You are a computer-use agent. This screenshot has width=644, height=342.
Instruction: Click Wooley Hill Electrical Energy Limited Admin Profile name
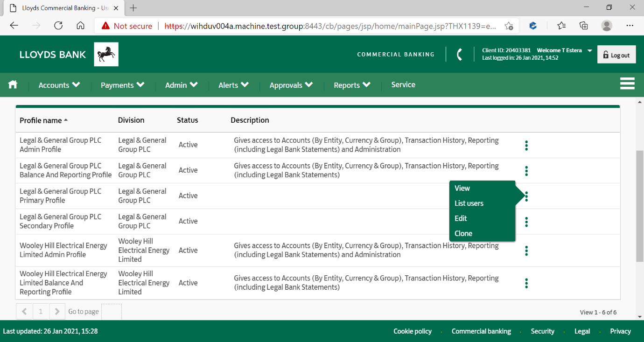click(63, 250)
